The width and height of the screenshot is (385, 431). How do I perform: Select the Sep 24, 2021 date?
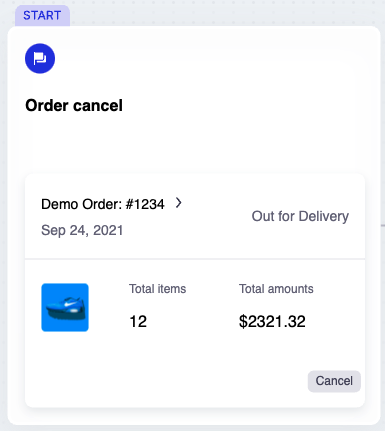tap(82, 230)
